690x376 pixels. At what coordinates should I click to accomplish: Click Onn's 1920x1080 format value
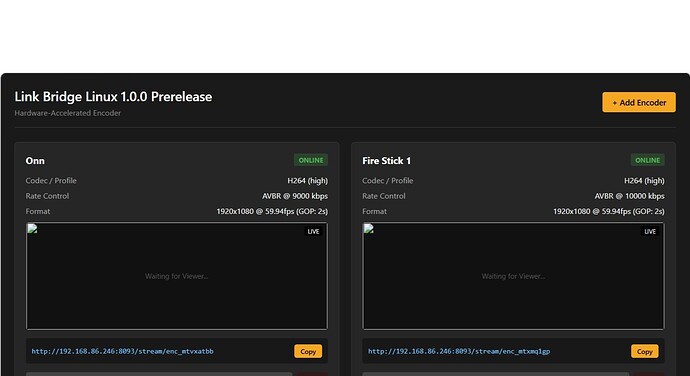point(272,211)
